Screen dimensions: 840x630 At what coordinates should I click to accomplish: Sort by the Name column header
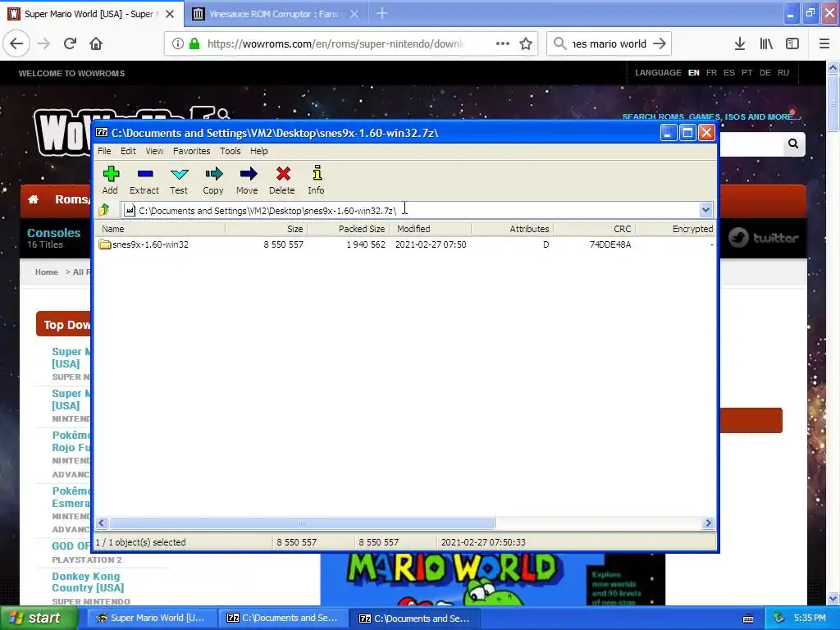161,229
